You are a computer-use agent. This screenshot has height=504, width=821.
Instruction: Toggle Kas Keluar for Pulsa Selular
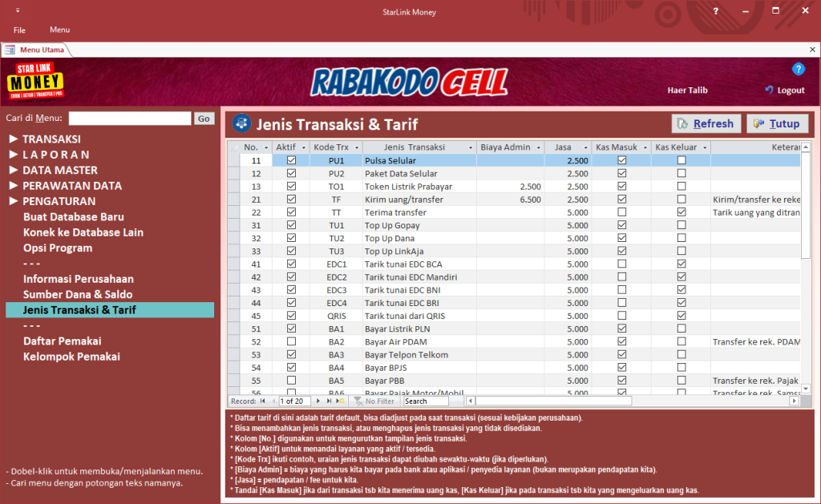[x=681, y=160]
